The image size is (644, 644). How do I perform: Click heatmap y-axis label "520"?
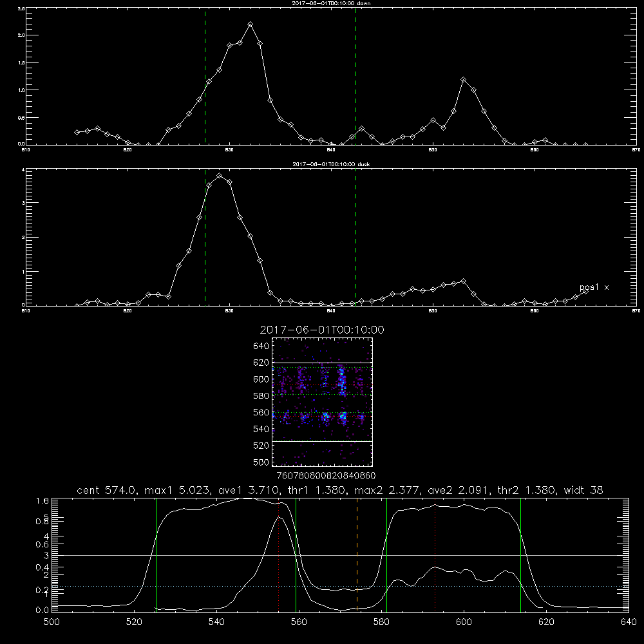[261, 446]
